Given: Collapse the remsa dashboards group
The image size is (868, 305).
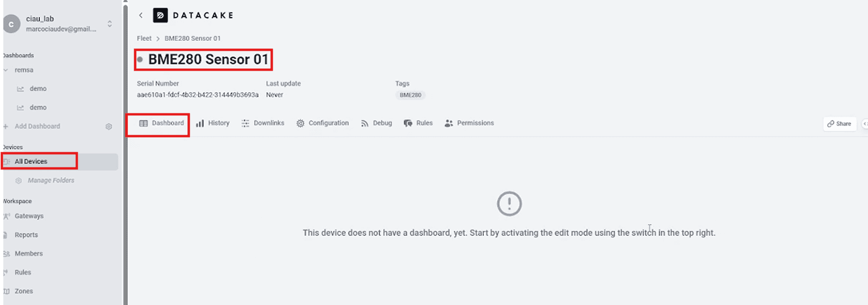Looking at the screenshot, I should click(6, 70).
